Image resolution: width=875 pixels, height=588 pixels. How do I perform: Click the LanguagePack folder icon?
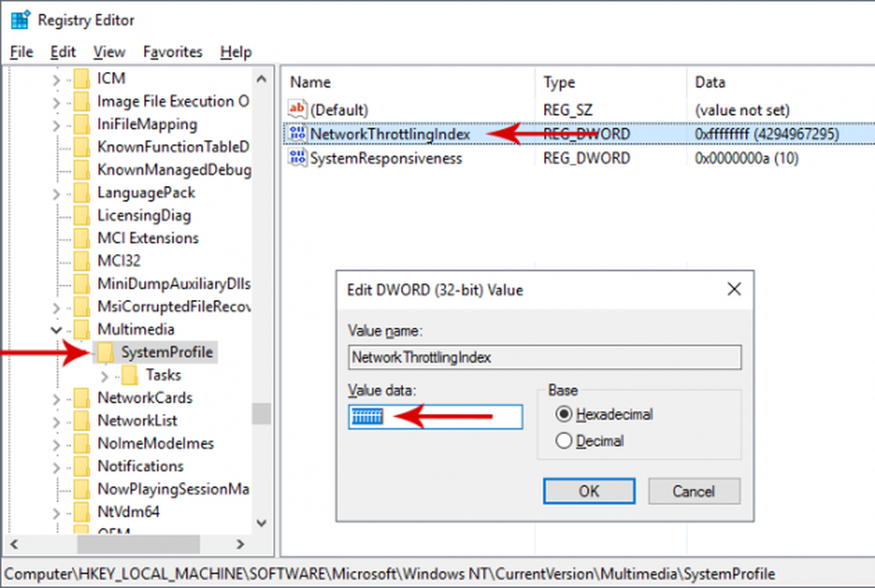click(82, 193)
